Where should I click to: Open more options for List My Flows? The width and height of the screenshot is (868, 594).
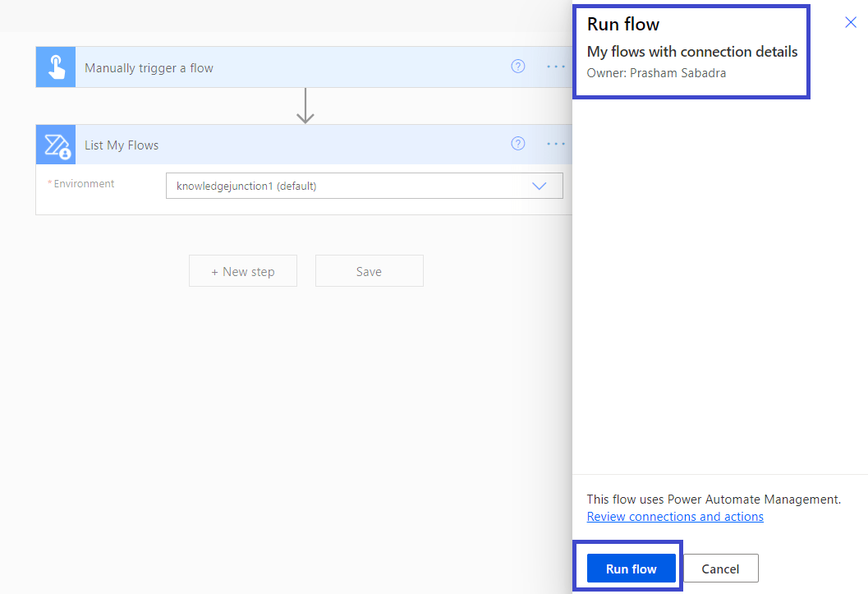click(556, 144)
